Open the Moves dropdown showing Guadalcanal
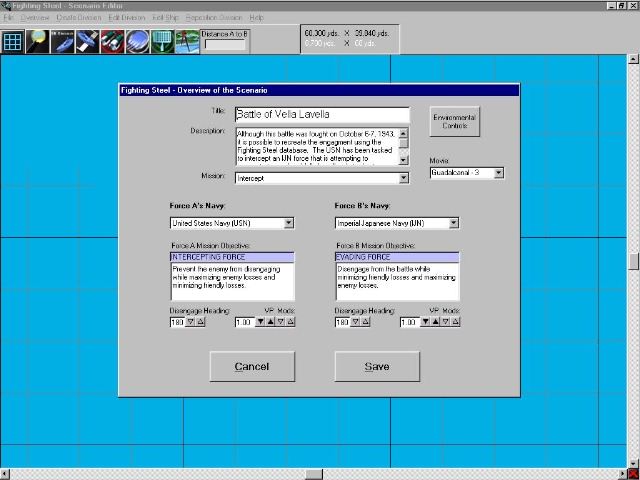The width and height of the screenshot is (640, 480). 498,173
